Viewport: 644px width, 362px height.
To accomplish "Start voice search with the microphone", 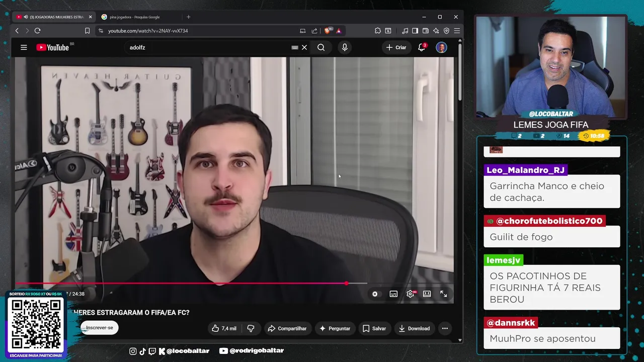I will click(345, 47).
